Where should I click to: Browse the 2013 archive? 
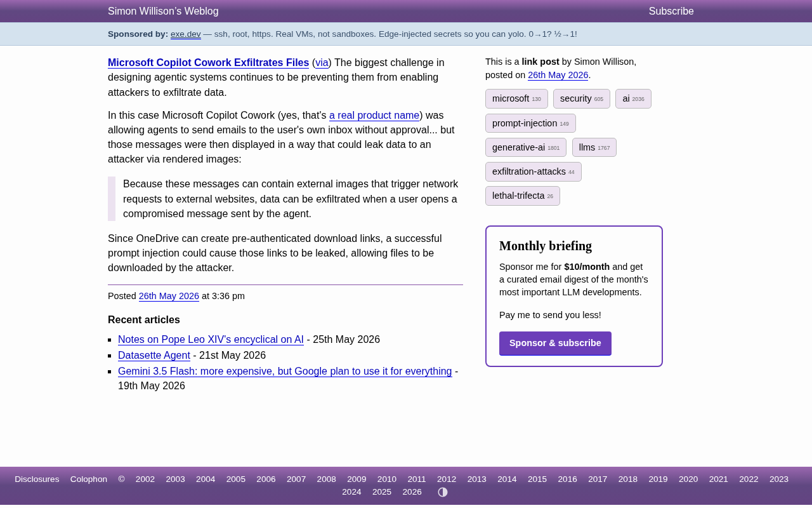click(x=477, y=479)
